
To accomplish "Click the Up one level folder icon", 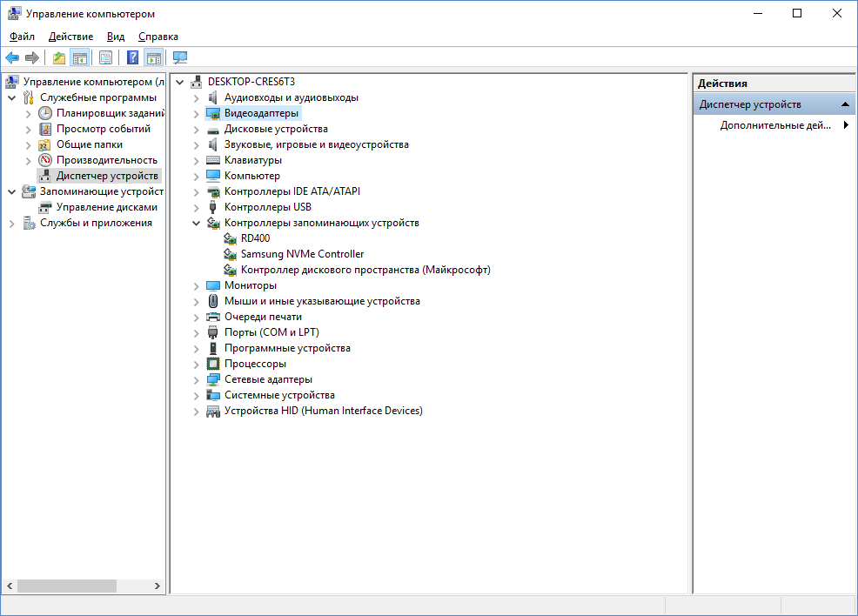I will point(58,57).
